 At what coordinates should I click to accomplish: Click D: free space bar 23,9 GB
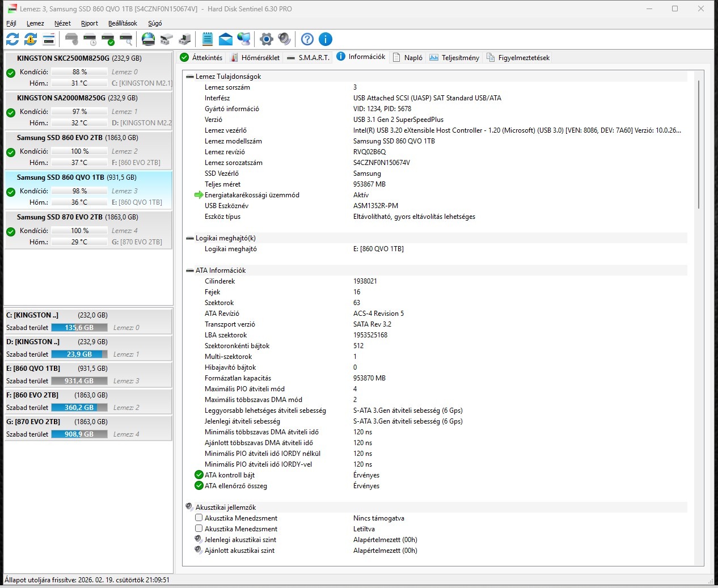pos(79,354)
